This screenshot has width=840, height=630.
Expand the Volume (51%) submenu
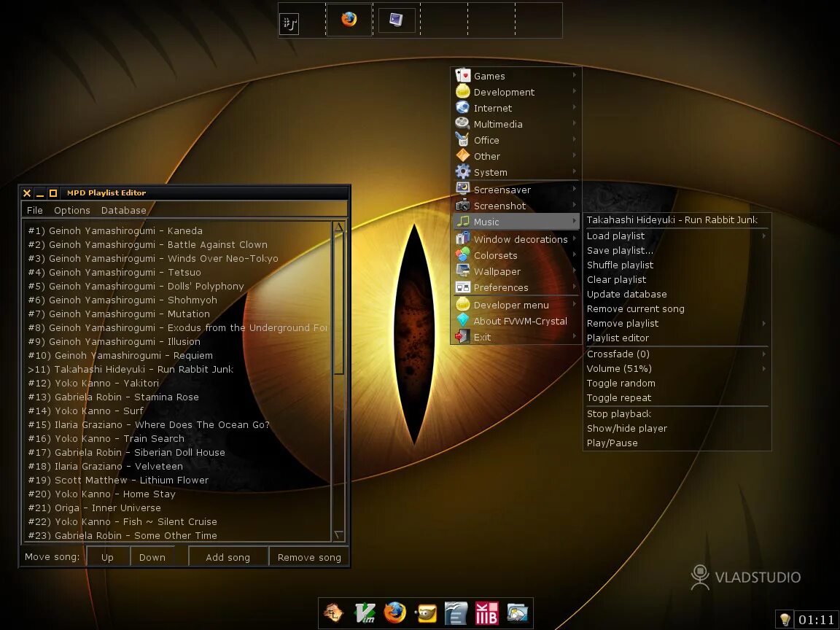[x=677, y=368]
